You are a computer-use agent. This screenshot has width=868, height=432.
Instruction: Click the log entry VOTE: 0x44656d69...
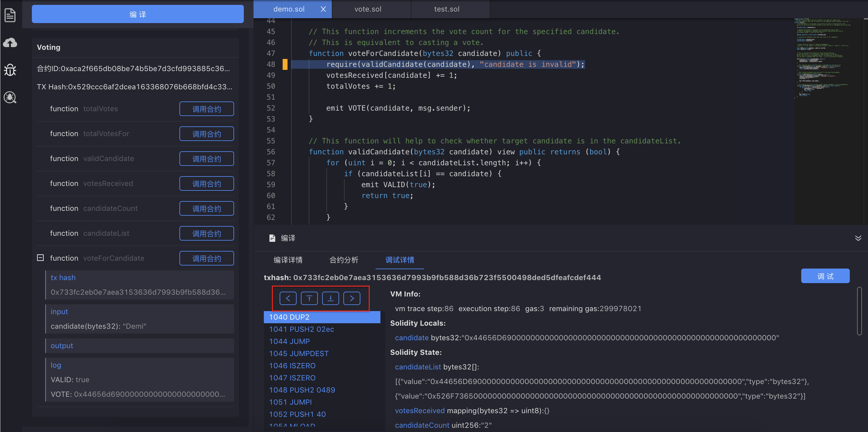coord(138,394)
